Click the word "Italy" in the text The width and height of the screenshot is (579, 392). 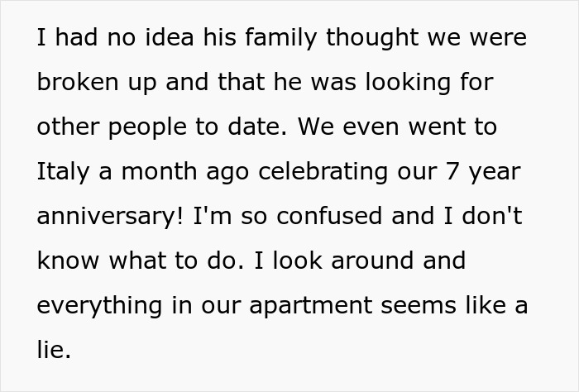pyautogui.click(x=60, y=172)
